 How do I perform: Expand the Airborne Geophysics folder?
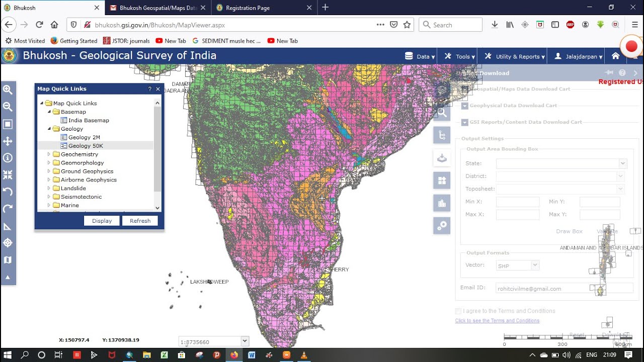pos(49,180)
